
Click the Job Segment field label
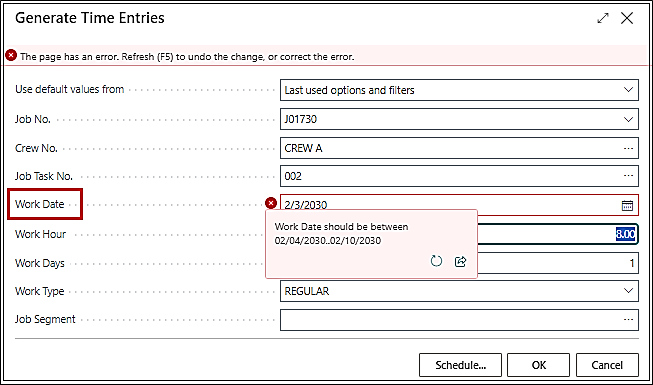pyautogui.click(x=45, y=320)
